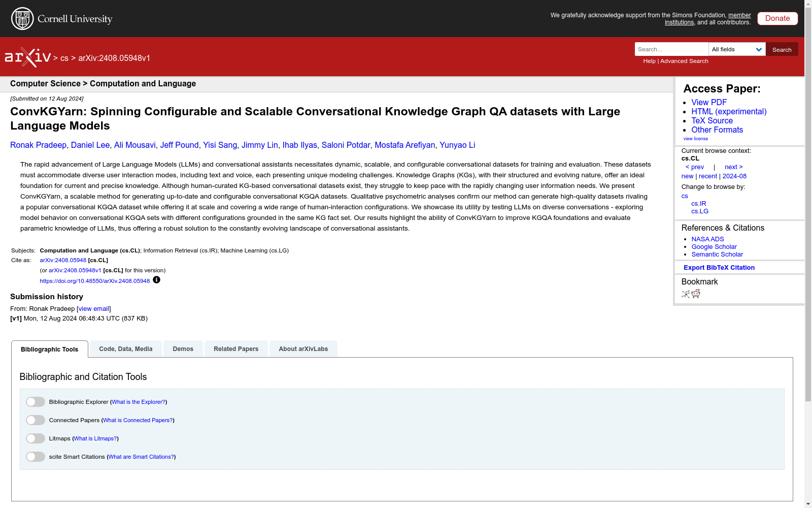This screenshot has width=812, height=508.
Task: Open What is Connected Papers? link
Action: coord(138,420)
